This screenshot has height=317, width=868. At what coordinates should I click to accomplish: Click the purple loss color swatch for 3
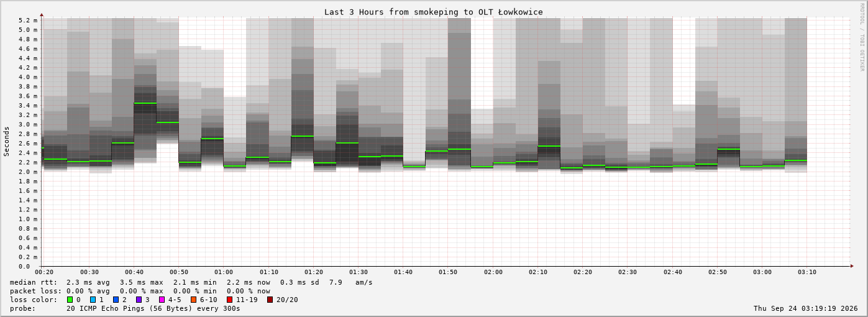tap(139, 300)
